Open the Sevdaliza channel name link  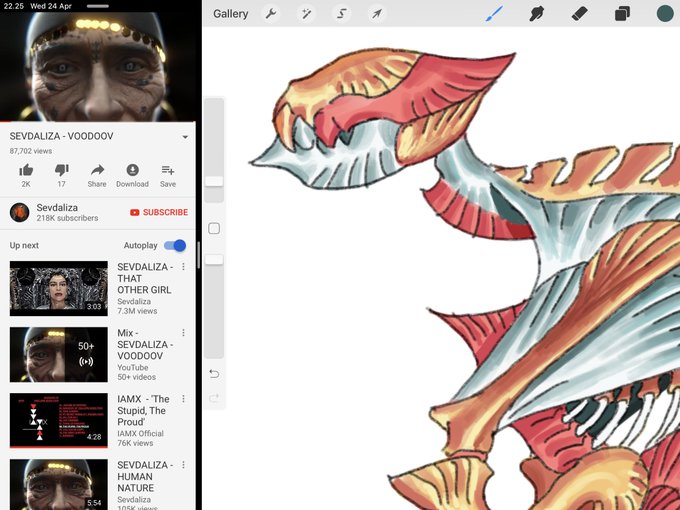[x=57, y=207]
